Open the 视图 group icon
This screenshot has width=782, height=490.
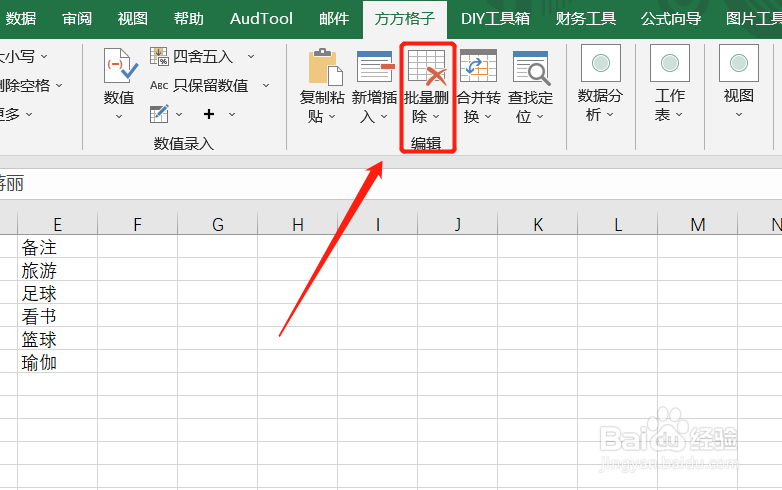(x=739, y=63)
